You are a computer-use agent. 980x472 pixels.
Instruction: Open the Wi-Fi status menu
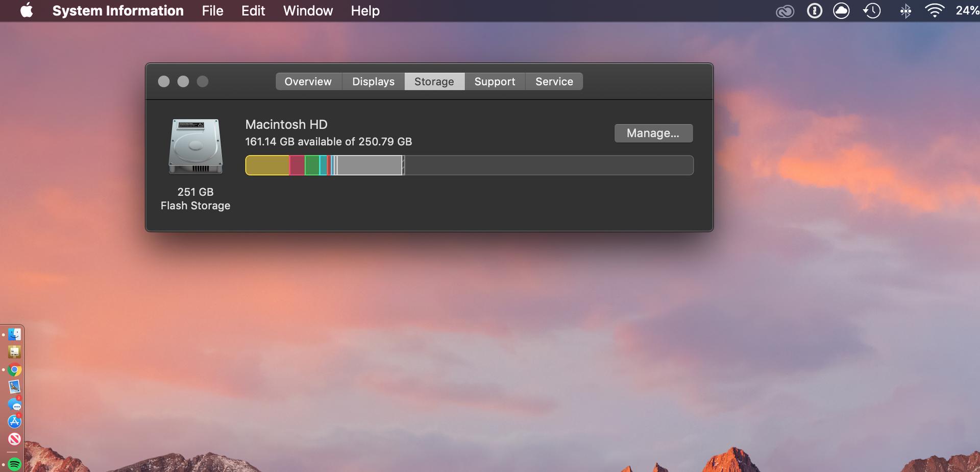[935, 11]
